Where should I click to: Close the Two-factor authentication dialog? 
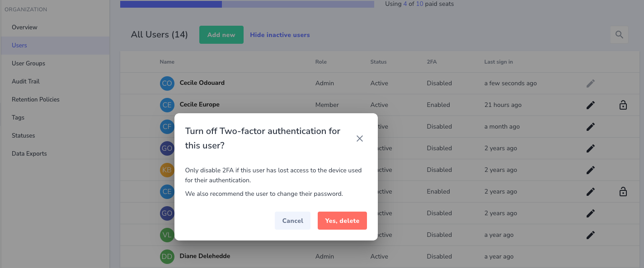pyautogui.click(x=360, y=139)
